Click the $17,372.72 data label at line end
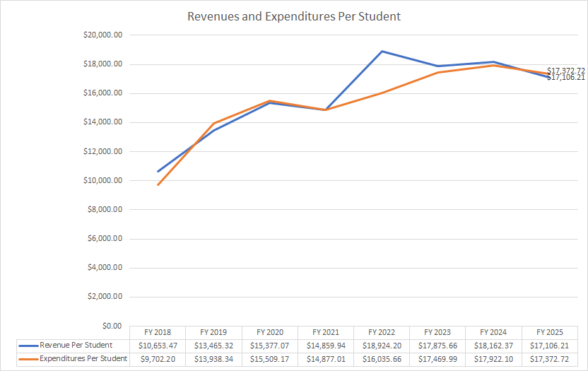The height and width of the screenshot is (371, 588). click(x=566, y=71)
